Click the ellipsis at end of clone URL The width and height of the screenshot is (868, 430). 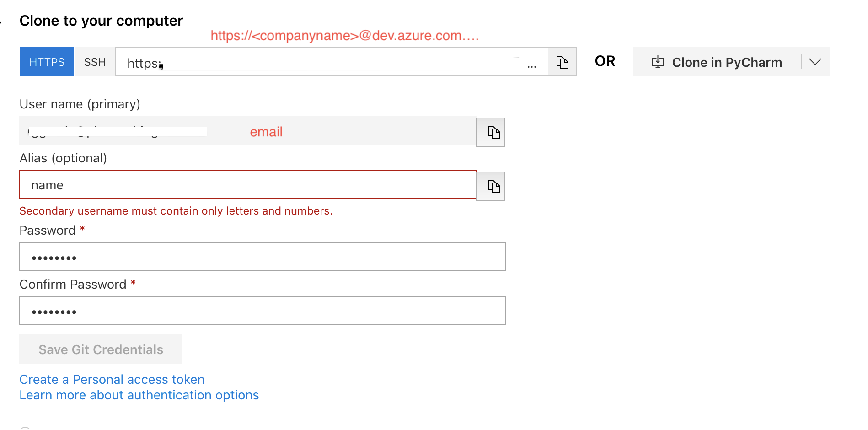pyautogui.click(x=531, y=64)
